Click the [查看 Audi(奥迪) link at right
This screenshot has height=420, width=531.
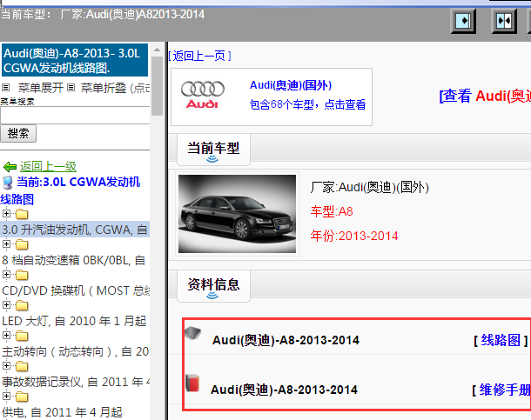[485, 96]
